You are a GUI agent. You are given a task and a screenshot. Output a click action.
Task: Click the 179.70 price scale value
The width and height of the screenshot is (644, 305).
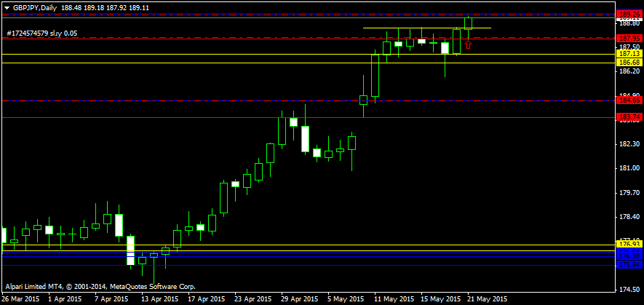click(x=630, y=192)
